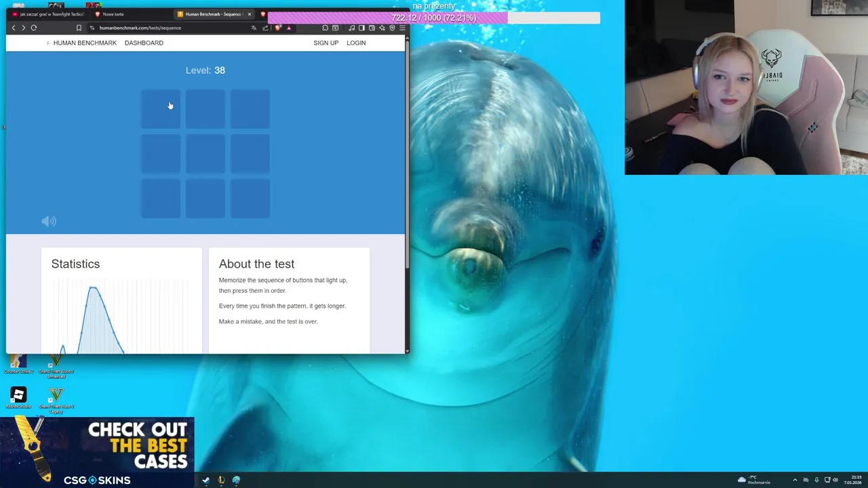Click the translate page icon in address bar
This screenshot has height=488, width=868.
coord(254,28)
